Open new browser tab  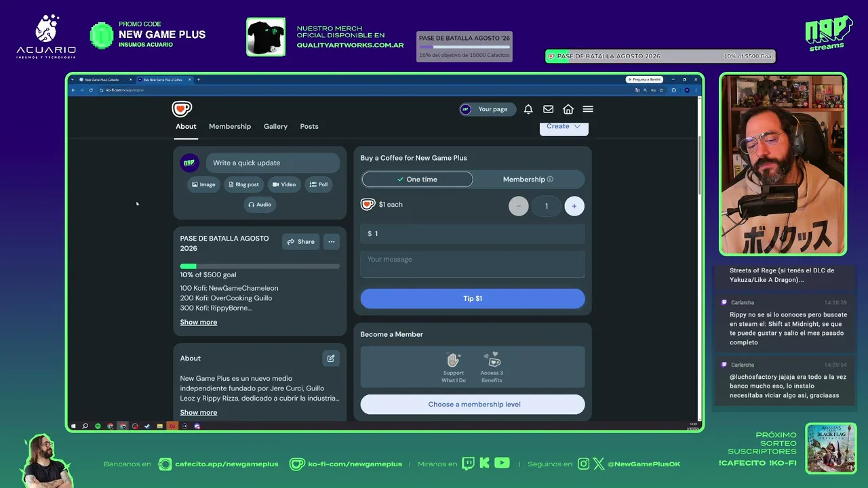click(198, 79)
